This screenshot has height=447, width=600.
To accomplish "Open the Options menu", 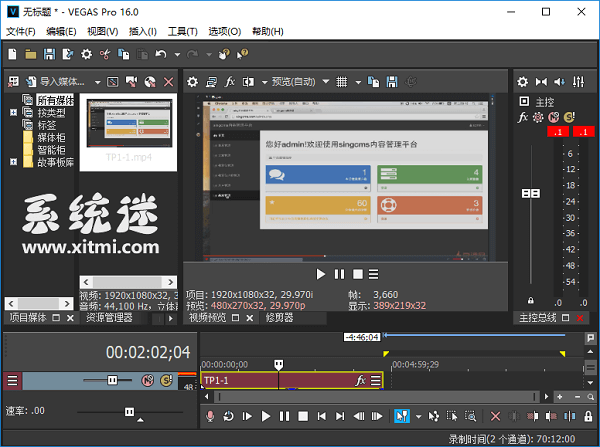I will pyautogui.click(x=225, y=31).
